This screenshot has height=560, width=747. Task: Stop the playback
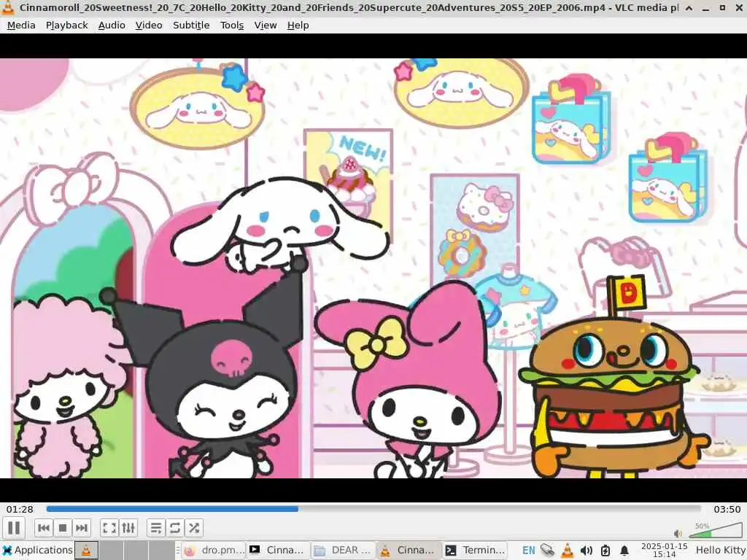coord(63,528)
